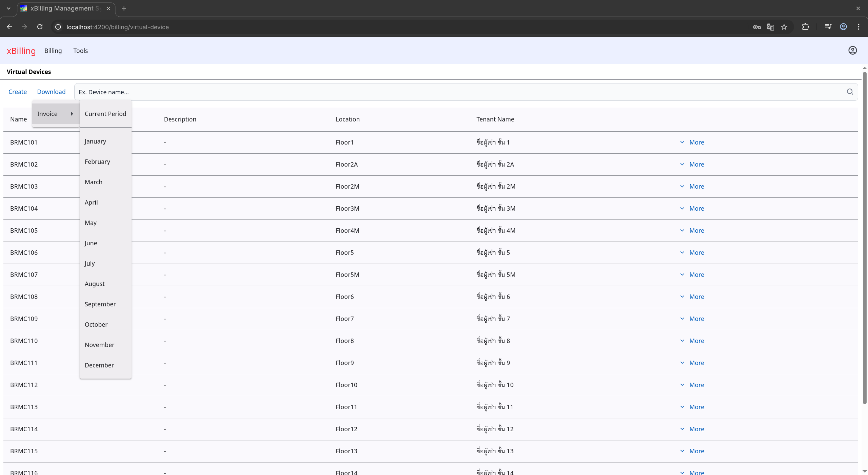Choose March in the month list
The width and height of the screenshot is (868, 475).
click(x=93, y=182)
